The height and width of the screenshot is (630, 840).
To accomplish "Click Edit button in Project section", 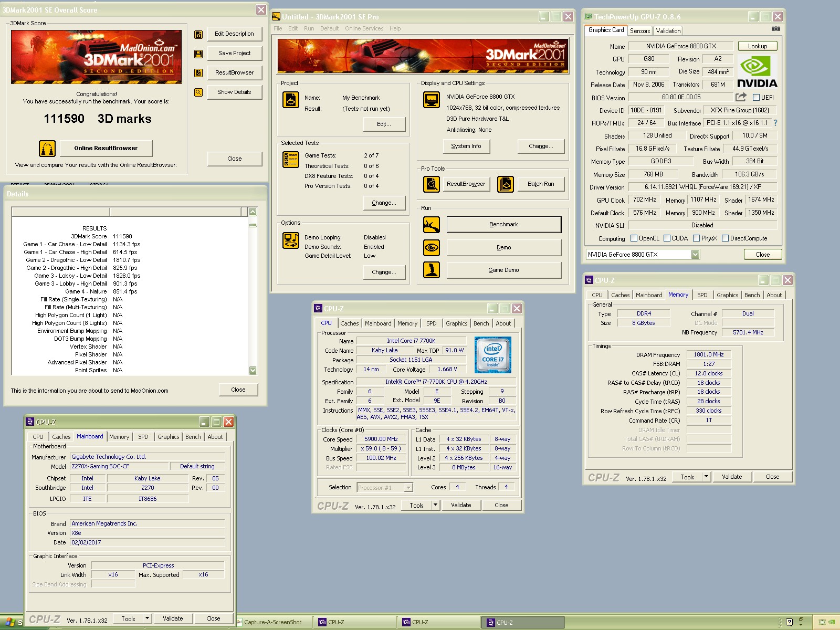I will (384, 124).
